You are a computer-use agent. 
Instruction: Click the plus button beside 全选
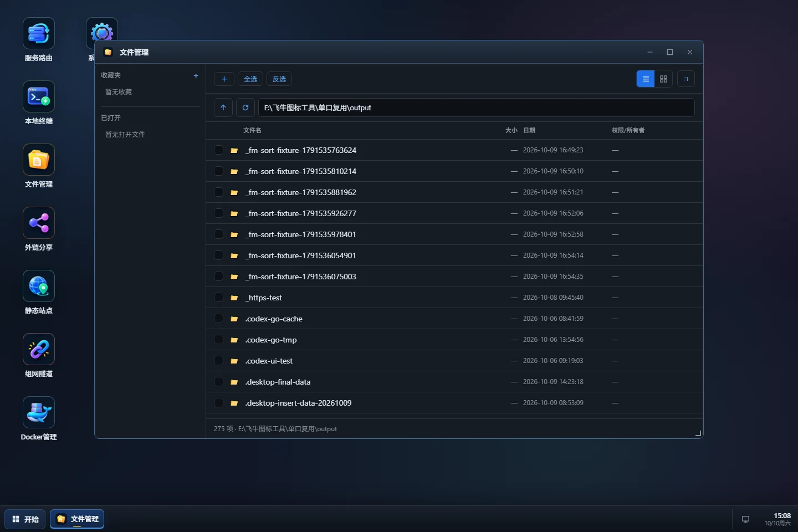224,79
